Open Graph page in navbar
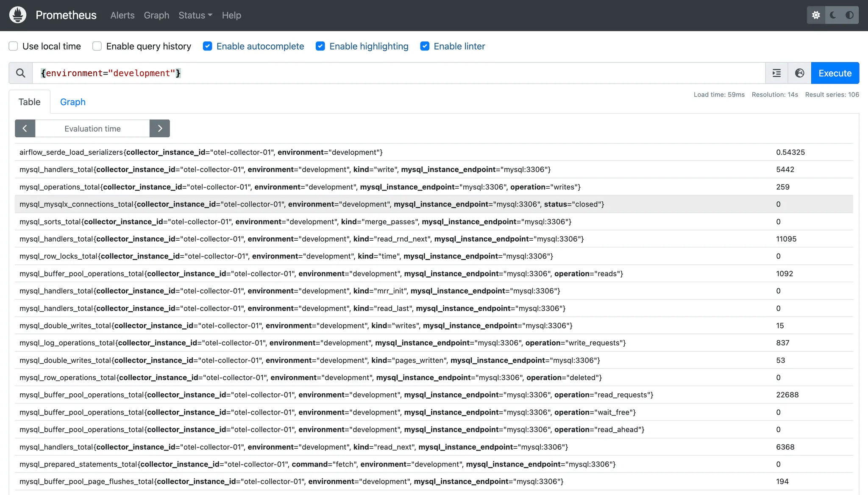The width and height of the screenshot is (868, 495). [156, 15]
